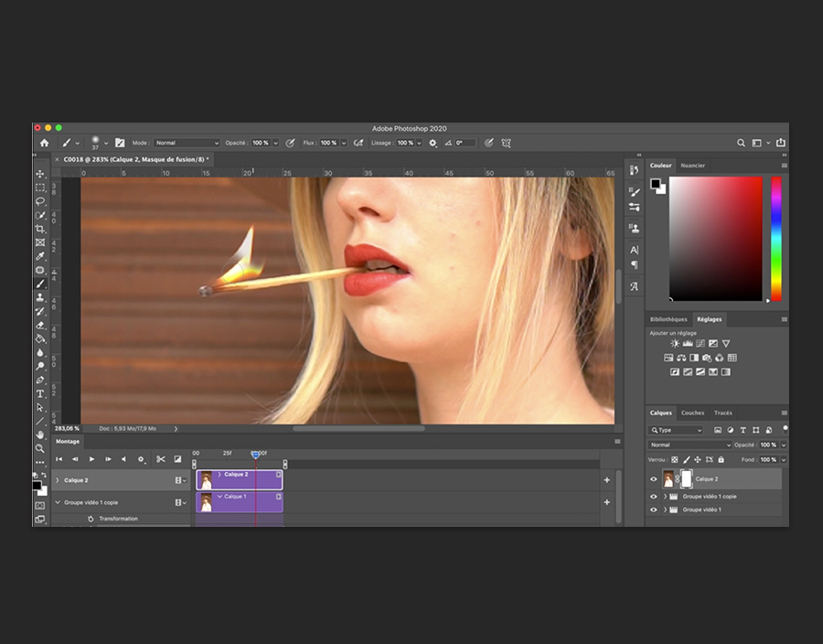Image resolution: width=823 pixels, height=644 pixels.
Task: Toggle pressure for opacity icon
Action: point(290,143)
